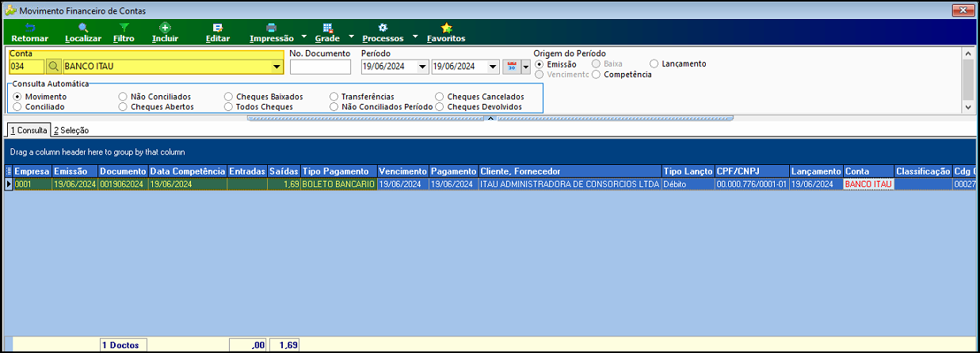980x353 pixels.
Task: Click the grid selector icon at table corner
Action: click(x=9, y=171)
